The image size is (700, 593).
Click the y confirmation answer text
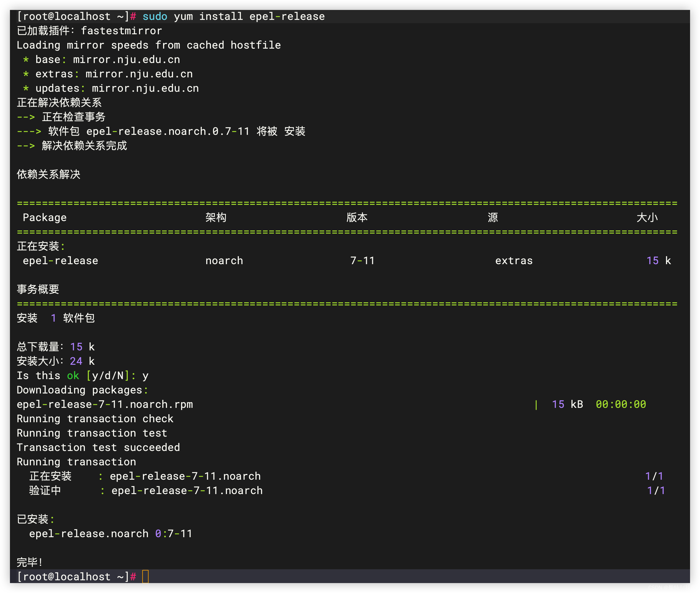(x=146, y=376)
